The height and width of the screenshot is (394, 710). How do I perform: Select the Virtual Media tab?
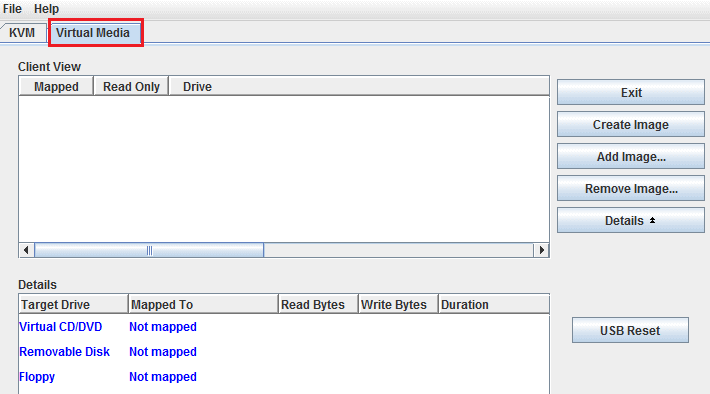(96, 33)
